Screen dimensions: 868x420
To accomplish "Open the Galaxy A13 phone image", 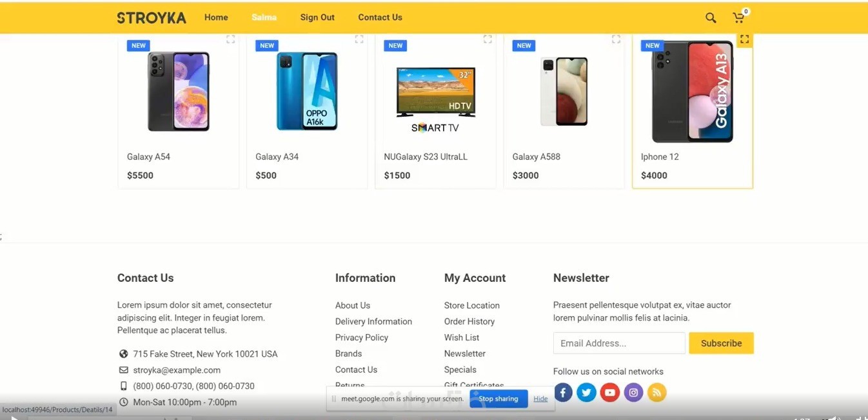I will (693, 92).
